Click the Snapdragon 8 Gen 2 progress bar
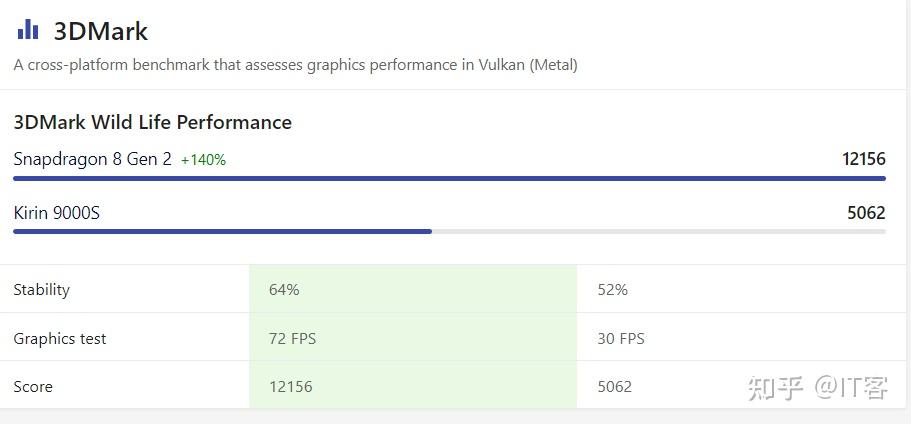Image resolution: width=911 pixels, height=424 pixels. click(x=449, y=178)
